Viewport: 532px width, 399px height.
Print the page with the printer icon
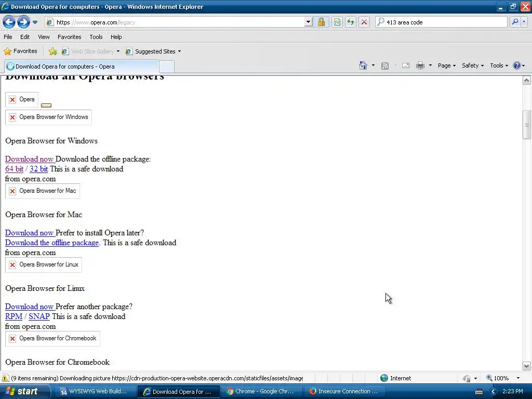(420, 65)
